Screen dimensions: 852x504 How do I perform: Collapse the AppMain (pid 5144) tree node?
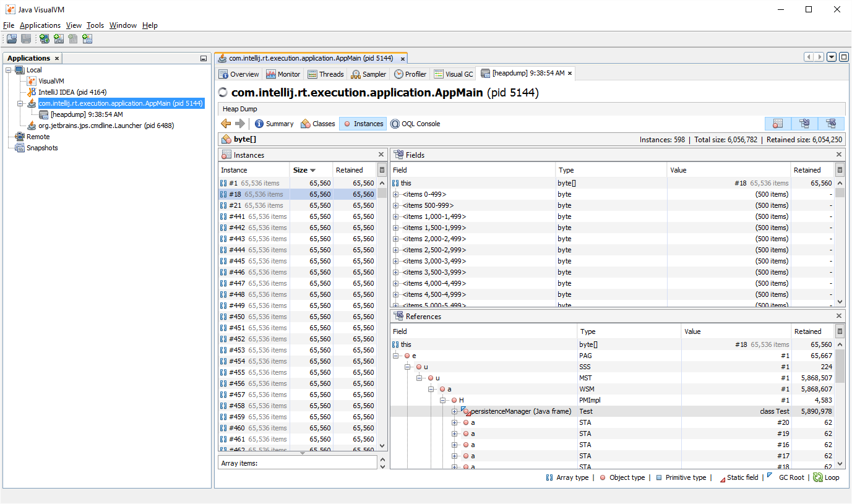[20, 103]
